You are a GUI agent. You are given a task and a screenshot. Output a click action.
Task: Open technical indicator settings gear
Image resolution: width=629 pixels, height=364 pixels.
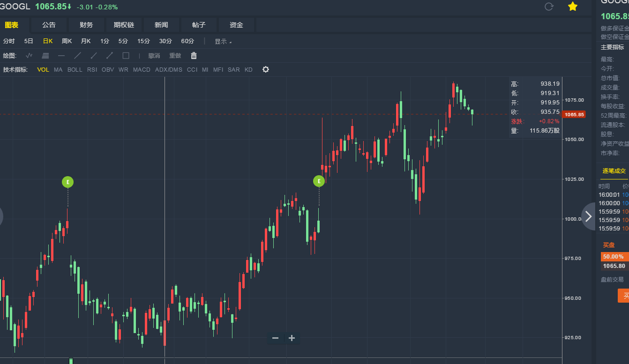pos(266,70)
